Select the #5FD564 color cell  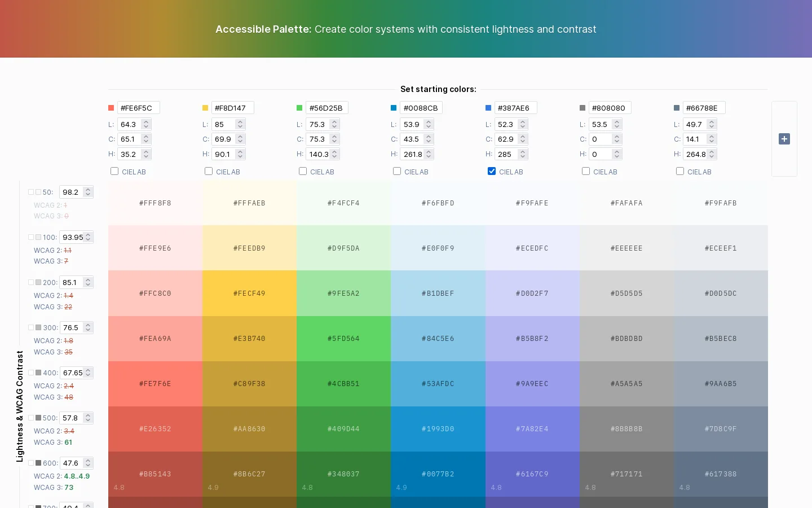coord(343,339)
